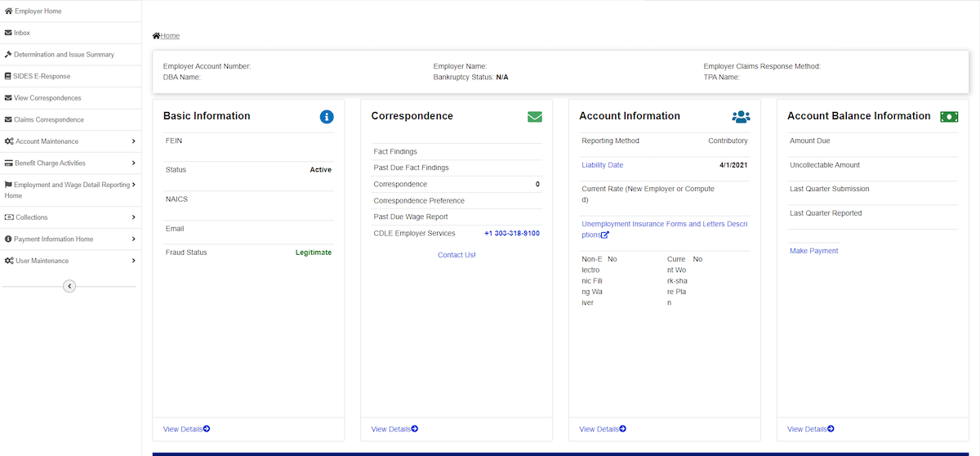Click the home icon in the breadcrumb
Viewport: 980px width, 456px height.
tap(156, 36)
